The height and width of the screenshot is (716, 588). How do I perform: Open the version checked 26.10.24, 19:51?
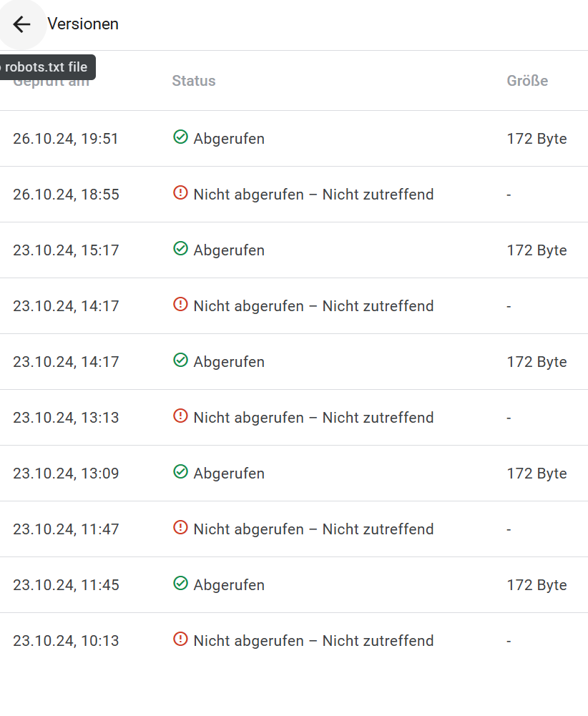[x=294, y=138]
